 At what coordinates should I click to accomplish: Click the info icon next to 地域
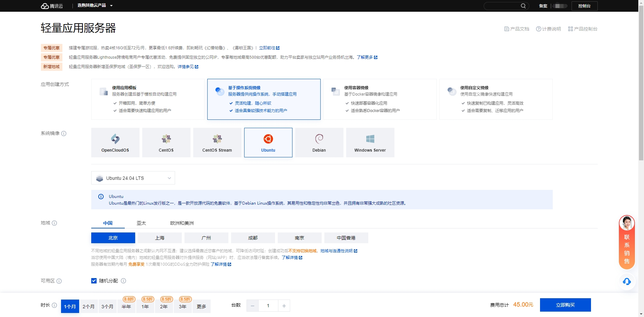point(54,223)
